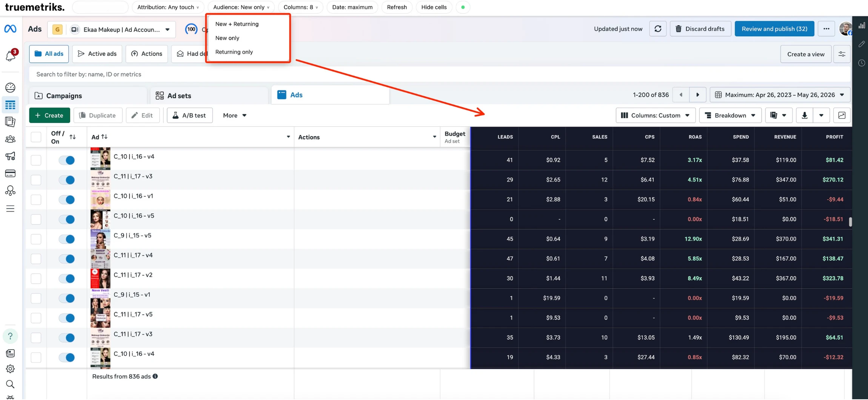Click Create a view button

point(806,54)
